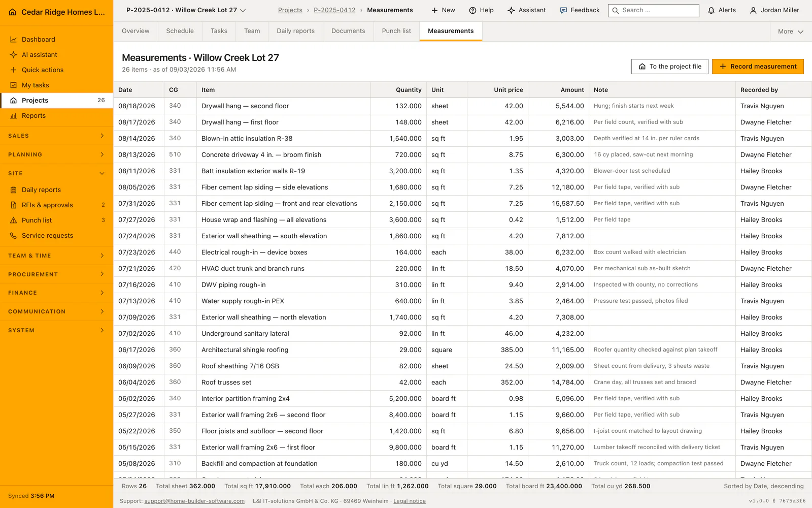Open RFIs & approvals

[56, 205]
